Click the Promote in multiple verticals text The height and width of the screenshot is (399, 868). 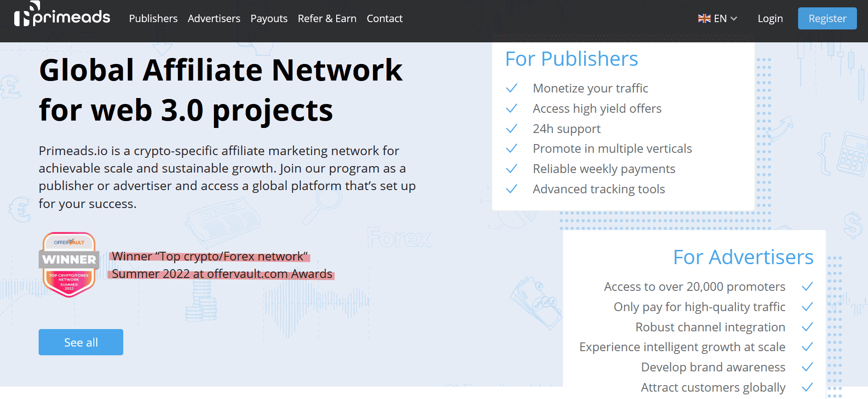[x=612, y=149]
